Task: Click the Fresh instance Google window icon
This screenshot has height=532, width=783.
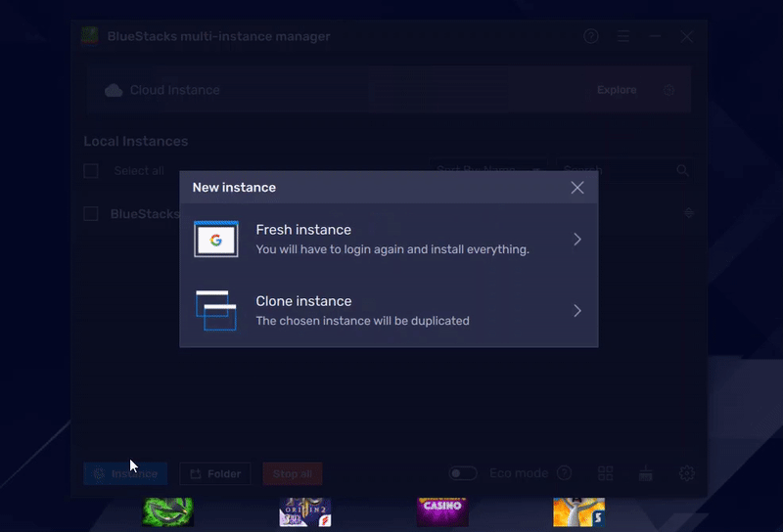Action: point(215,239)
